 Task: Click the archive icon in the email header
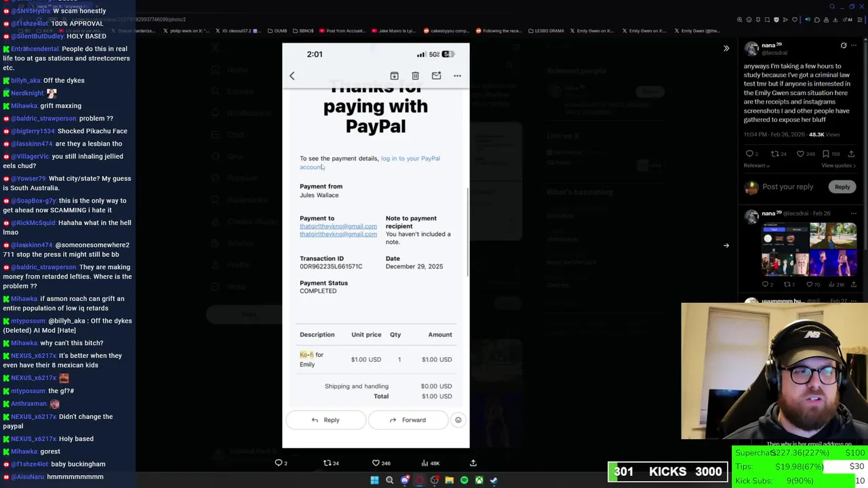394,76
